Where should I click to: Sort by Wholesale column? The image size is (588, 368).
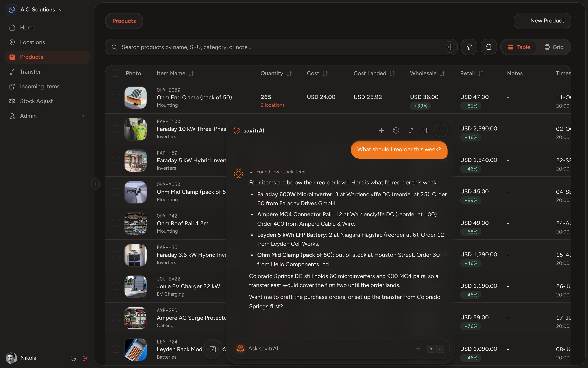pos(442,74)
